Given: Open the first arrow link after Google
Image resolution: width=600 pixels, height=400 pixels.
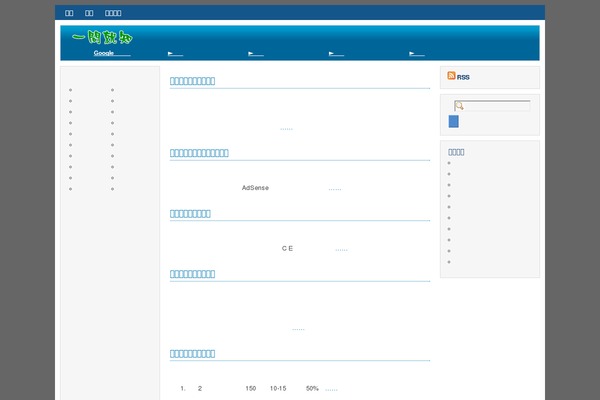Looking at the screenshot, I should (x=176, y=53).
